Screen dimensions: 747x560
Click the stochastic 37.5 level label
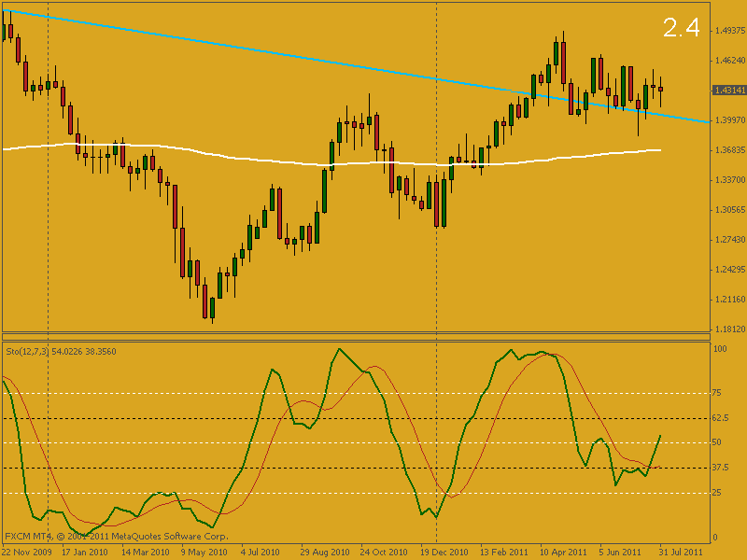click(x=722, y=468)
